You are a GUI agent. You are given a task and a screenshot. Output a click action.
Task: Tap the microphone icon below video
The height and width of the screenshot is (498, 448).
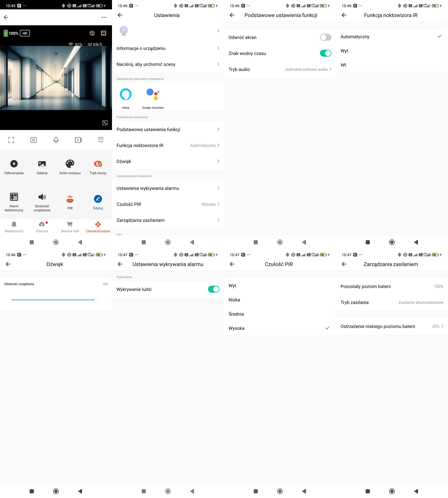coord(56,140)
